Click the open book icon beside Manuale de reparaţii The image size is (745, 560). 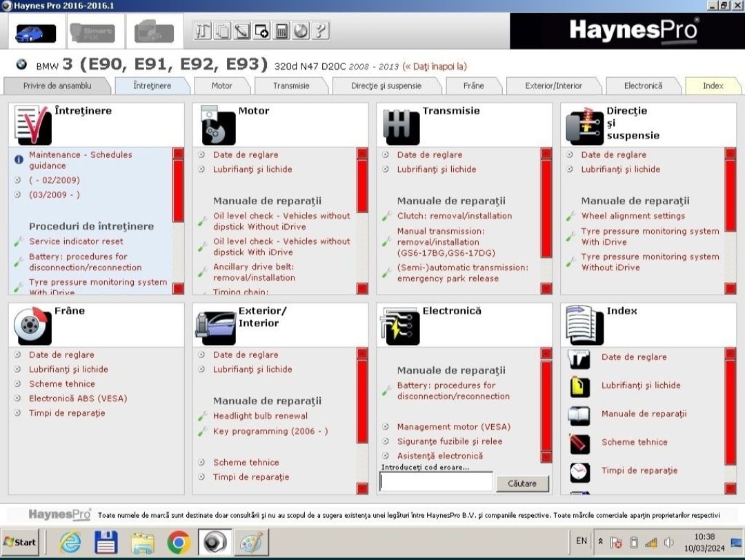click(579, 416)
